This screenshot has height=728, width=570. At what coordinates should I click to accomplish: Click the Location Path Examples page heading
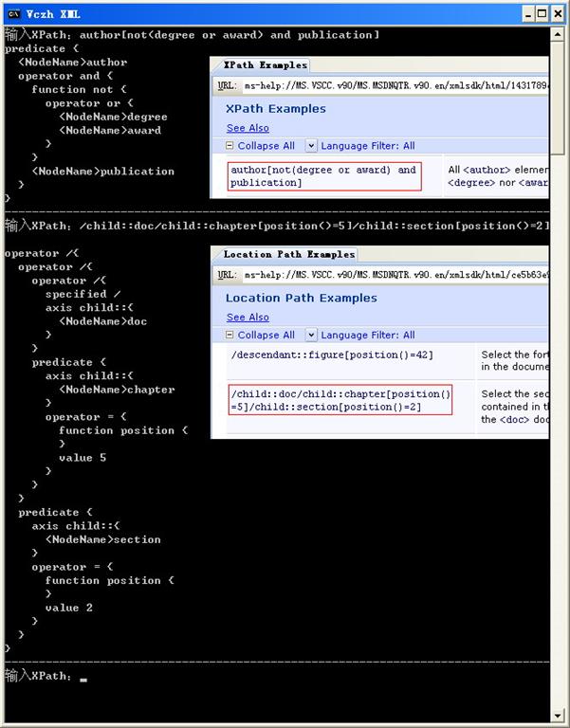(x=301, y=298)
